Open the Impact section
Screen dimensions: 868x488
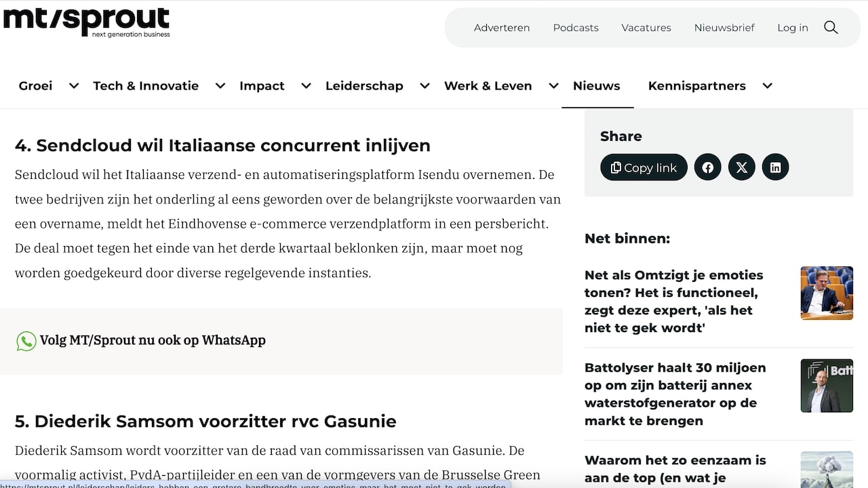click(x=262, y=86)
